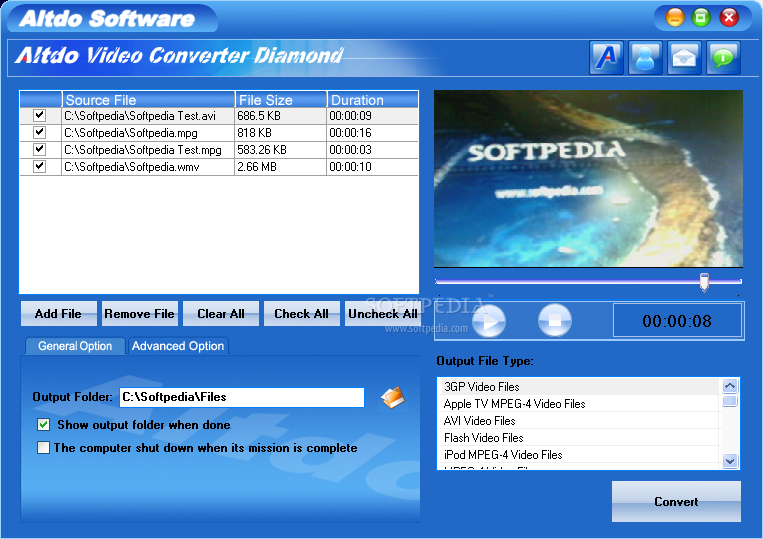Click the Uncheck All button
The width and height of the screenshot is (763, 539).
point(382,314)
